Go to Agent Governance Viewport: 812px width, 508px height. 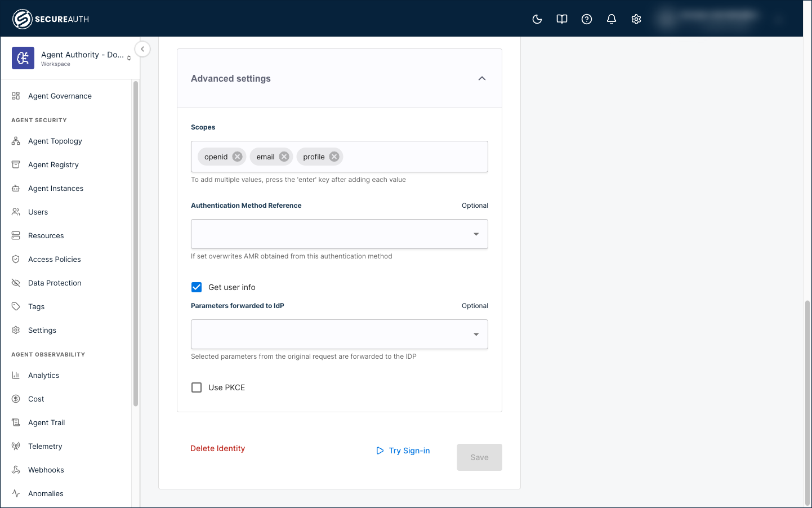click(60, 96)
